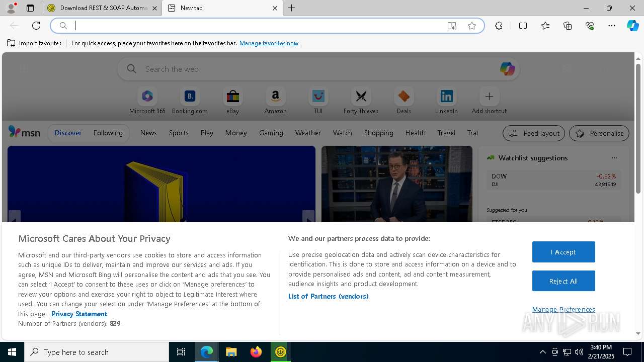The width and height of the screenshot is (644, 362).
Task: Open the Money section
Action: 236,133
